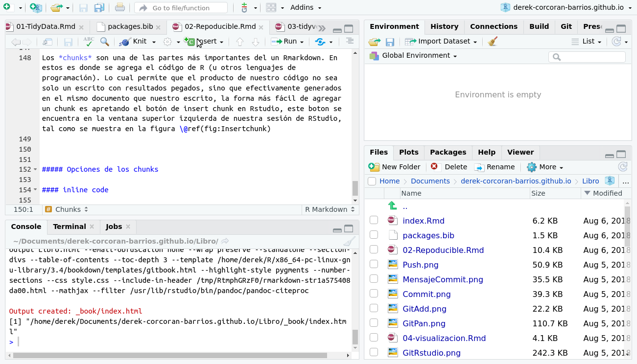Switch to the Packages tab

click(448, 152)
